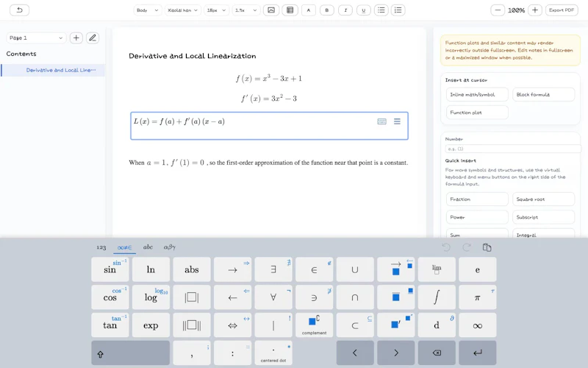Tap the abs key on the keyboard

[x=192, y=269]
